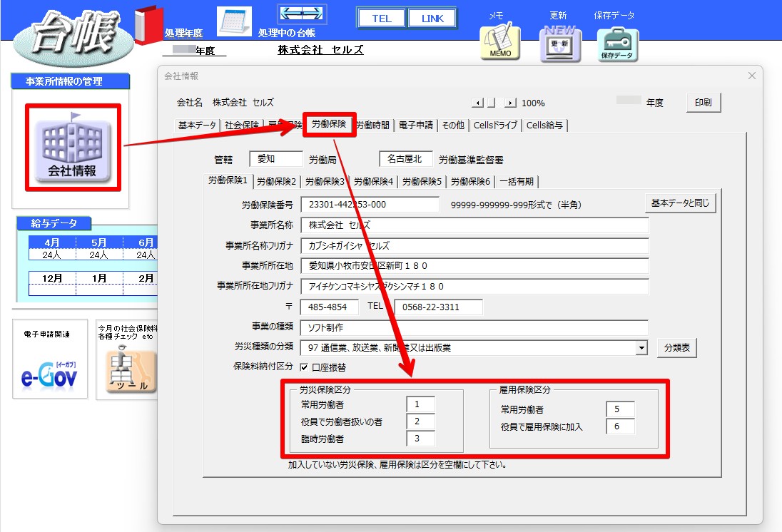This screenshot has width=782, height=532.
Task: Open the その他 tab
Action: 453,125
